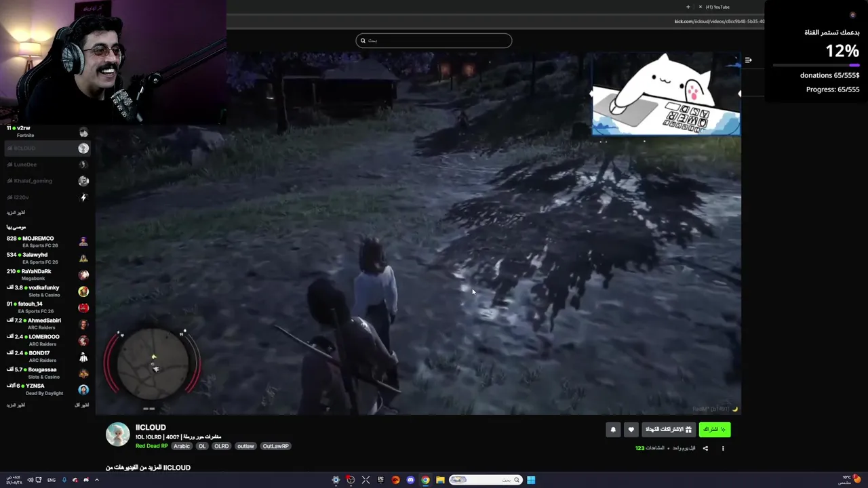This screenshot has height=488, width=868.
Task: Open recommended channel LOMEROOO
Action: (47, 340)
